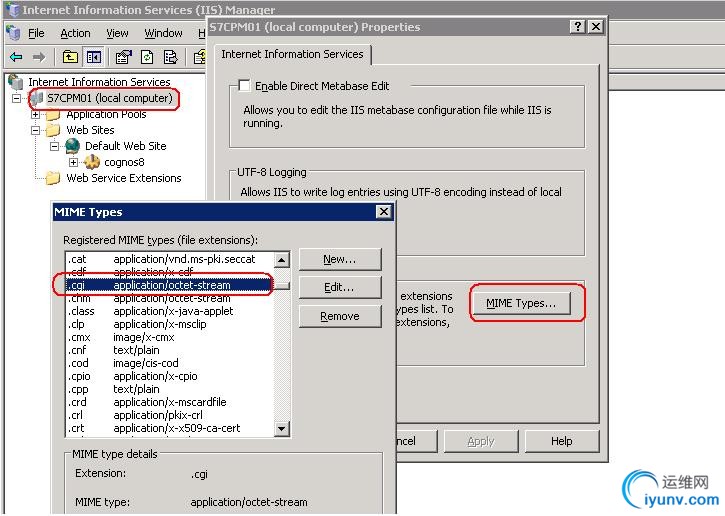Select the .chm MIME type row
This screenshot has width=725, height=516.
[170, 298]
